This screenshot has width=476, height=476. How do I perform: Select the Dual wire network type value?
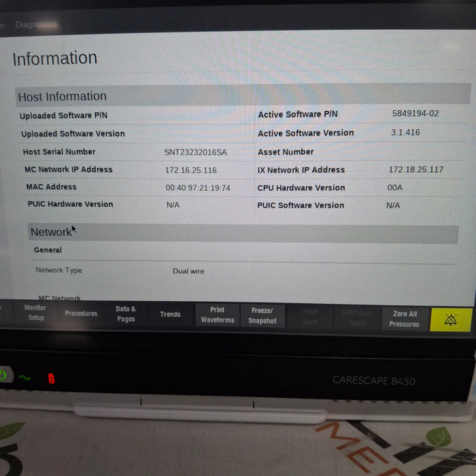click(x=188, y=271)
